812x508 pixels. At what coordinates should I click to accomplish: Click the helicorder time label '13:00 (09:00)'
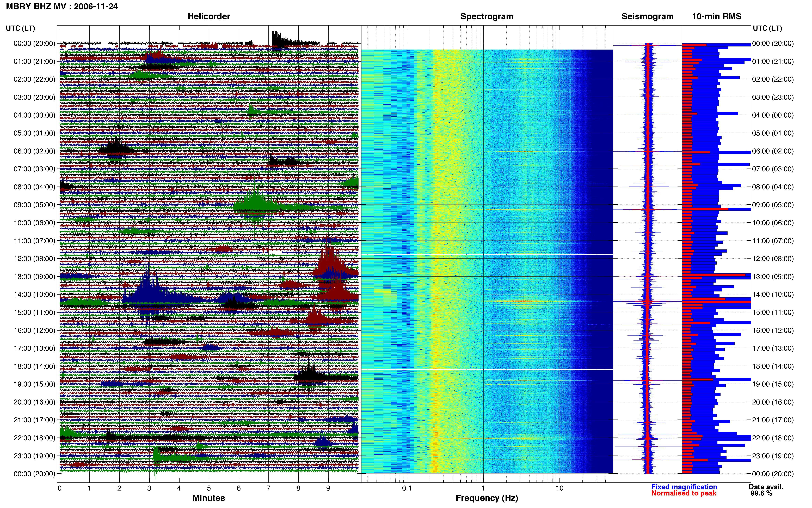(x=34, y=277)
